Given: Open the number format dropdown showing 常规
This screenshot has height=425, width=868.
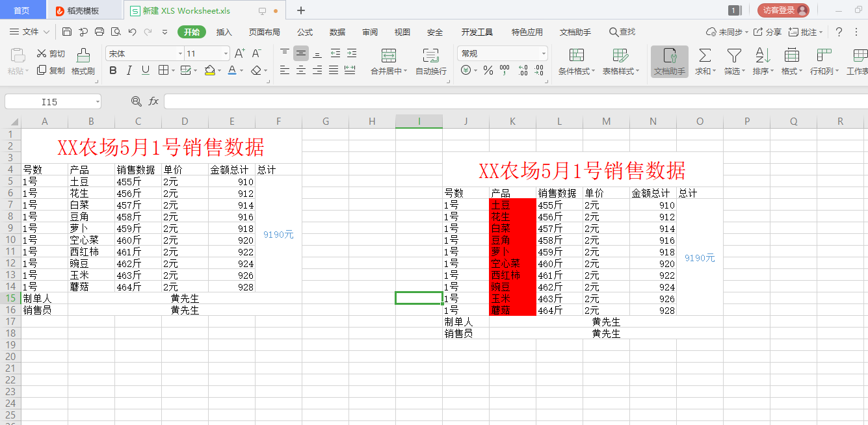Looking at the screenshot, I should (501, 53).
